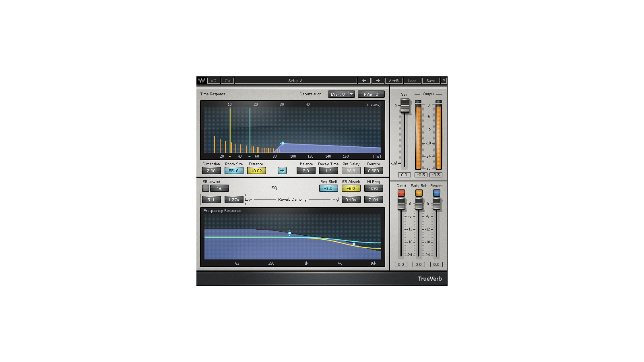644x362 pixels.
Task: Select the low damping ratio 1.37x
Action: point(234,200)
